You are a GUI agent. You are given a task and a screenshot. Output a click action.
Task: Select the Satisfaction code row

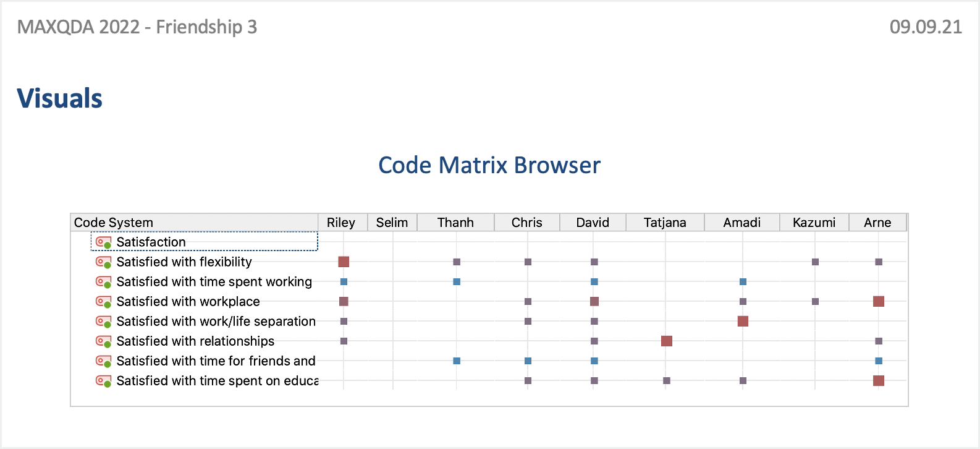205,242
